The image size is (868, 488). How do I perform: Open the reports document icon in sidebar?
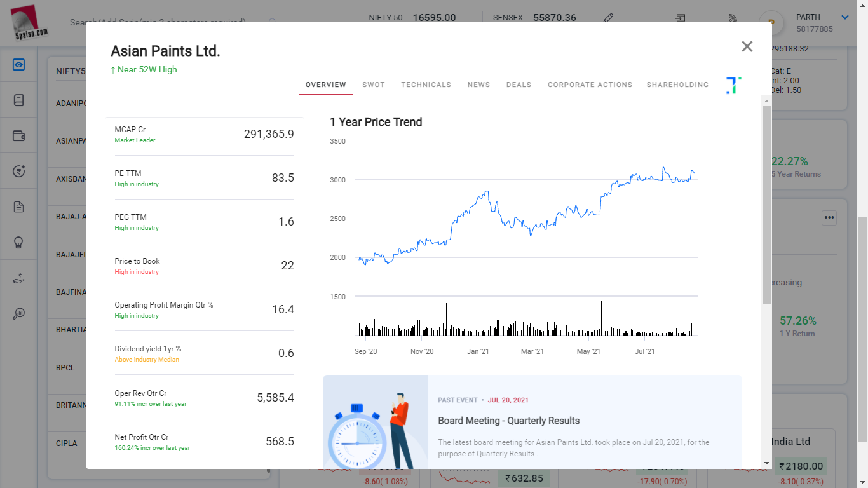(18, 207)
